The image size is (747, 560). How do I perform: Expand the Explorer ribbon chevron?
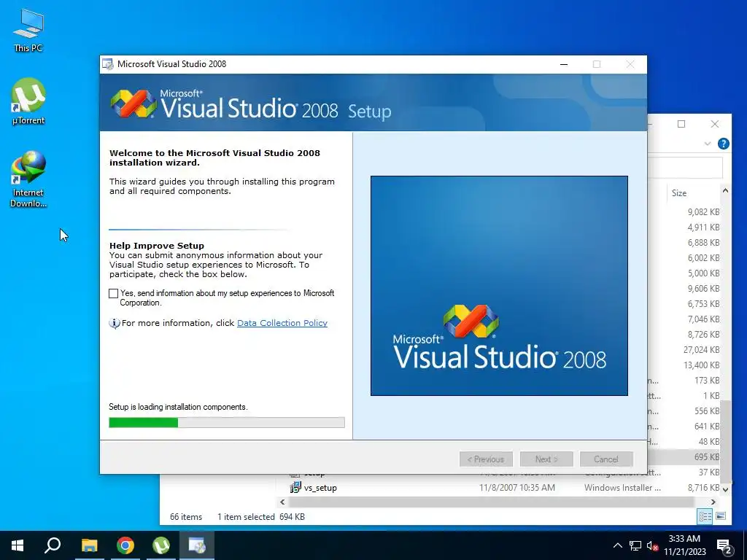coord(707,144)
